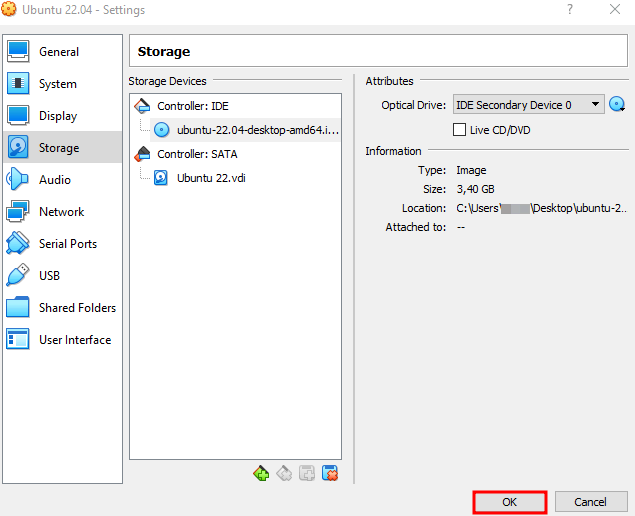Open the User Interface settings category
This screenshot has height=516, width=635.
click(62, 339)
